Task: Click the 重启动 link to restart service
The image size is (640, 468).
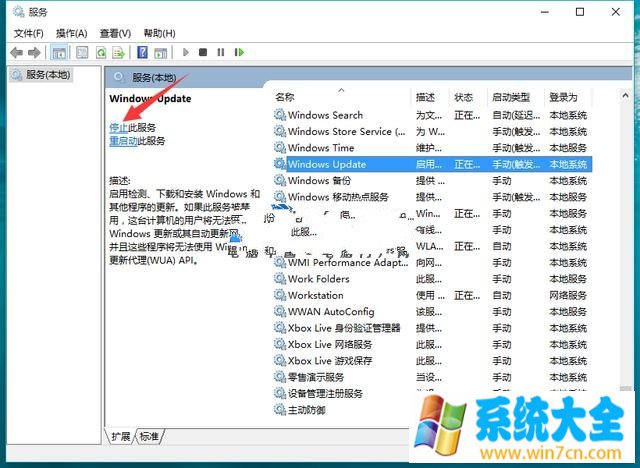Action: tap(123, 141)
